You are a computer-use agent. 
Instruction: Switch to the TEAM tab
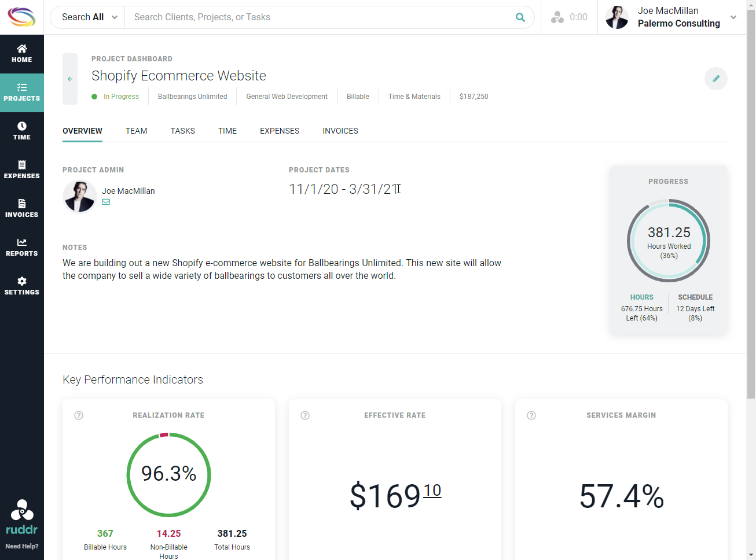pos(136,131)
